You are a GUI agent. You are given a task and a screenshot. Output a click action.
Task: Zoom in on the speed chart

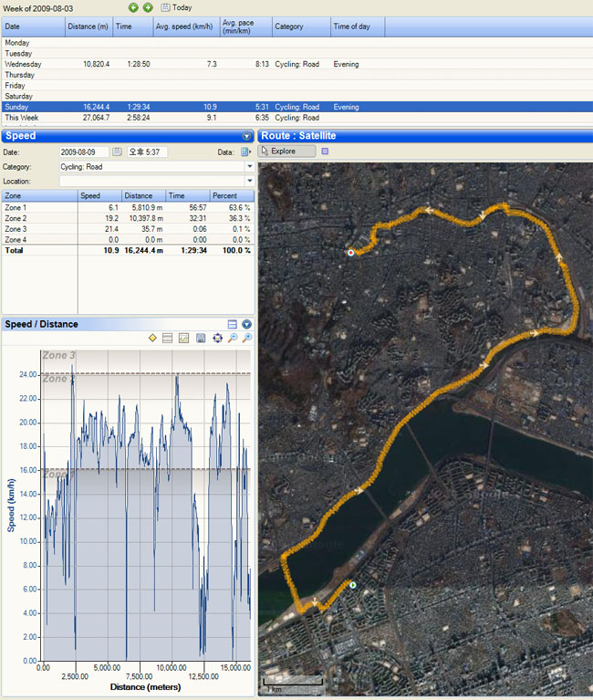[x=247, y=339]
